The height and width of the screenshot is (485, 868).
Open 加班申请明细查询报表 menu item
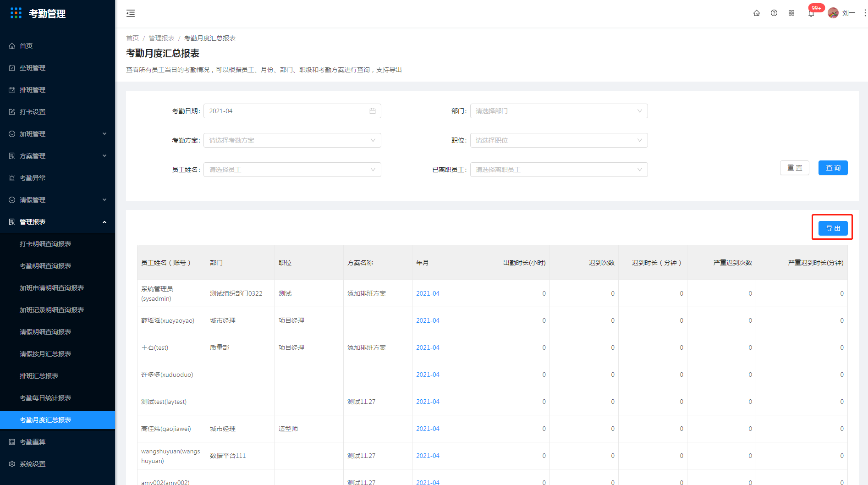click(x=57, y=288)
